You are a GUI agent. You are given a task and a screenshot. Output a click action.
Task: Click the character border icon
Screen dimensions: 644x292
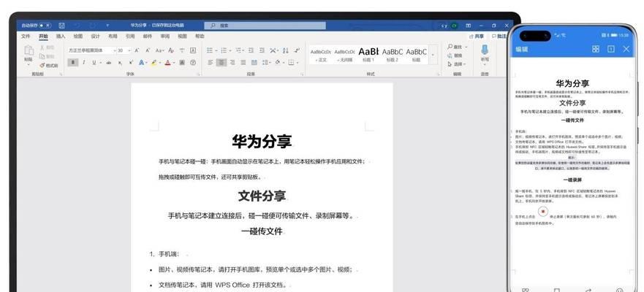coord(193,50)
